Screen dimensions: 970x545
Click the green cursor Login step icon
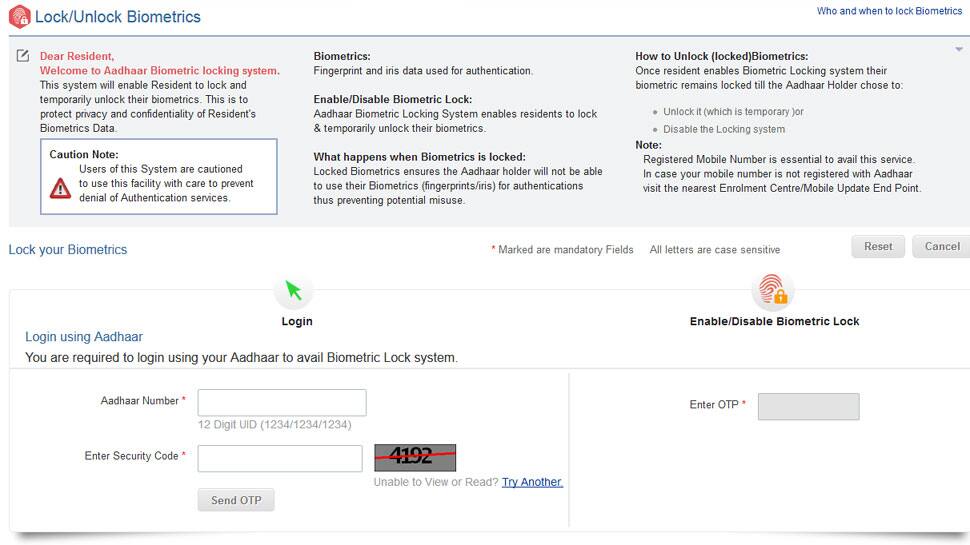coord(294,290)
